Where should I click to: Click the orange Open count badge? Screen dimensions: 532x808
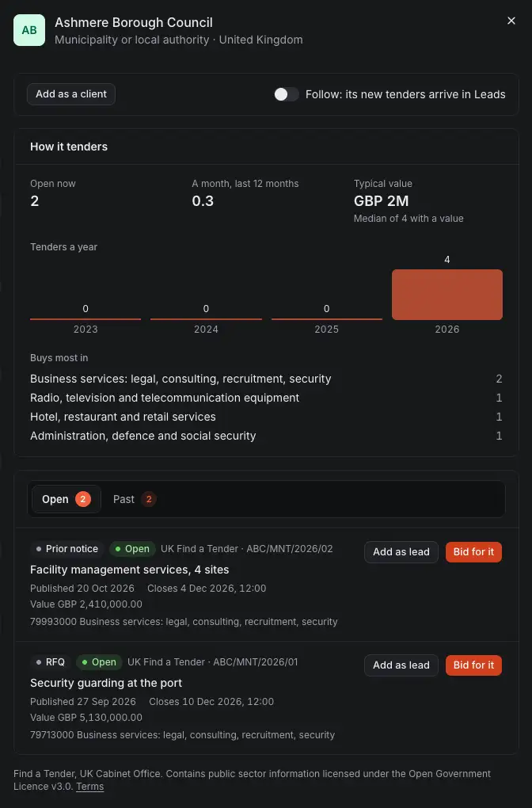(x=83, y=499)
